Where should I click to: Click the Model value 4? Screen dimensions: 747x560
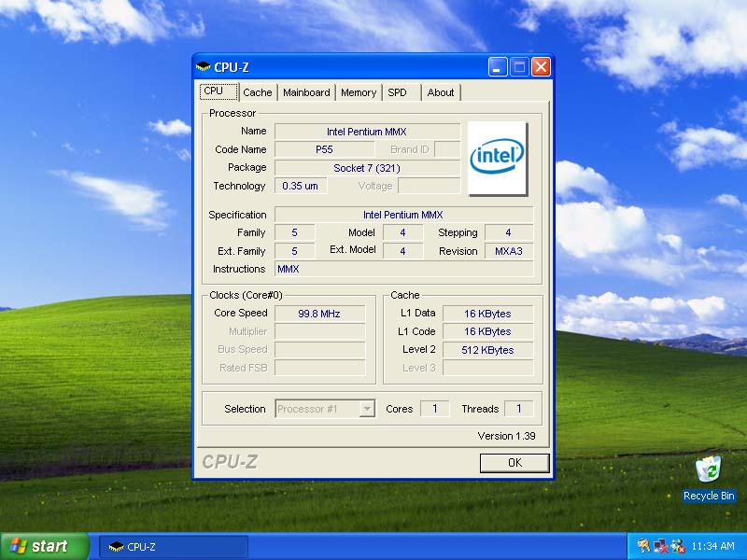tap(402, 232)
